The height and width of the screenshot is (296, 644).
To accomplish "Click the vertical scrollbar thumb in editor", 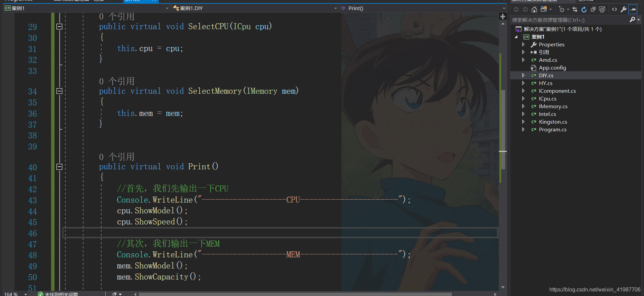I will pyautogui.click(x=503, y=129).
